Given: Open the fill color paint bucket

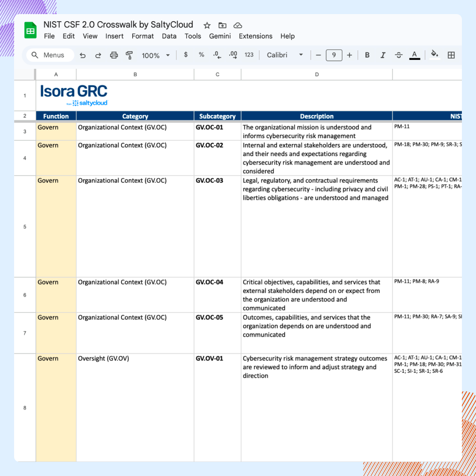Looking at the screenshot, I should click(x=435, y=55).
